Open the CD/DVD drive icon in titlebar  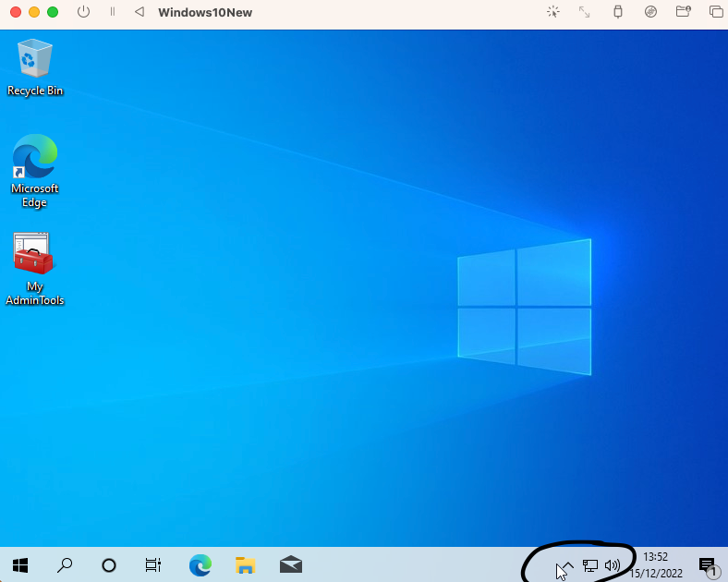tap(651, 12)
